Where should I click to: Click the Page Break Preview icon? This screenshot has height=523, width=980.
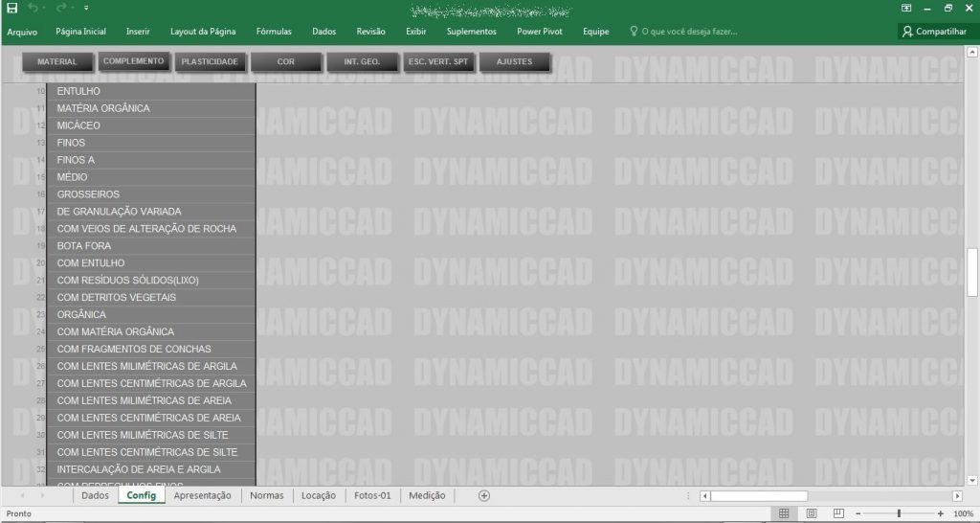[x=838, y=513]
